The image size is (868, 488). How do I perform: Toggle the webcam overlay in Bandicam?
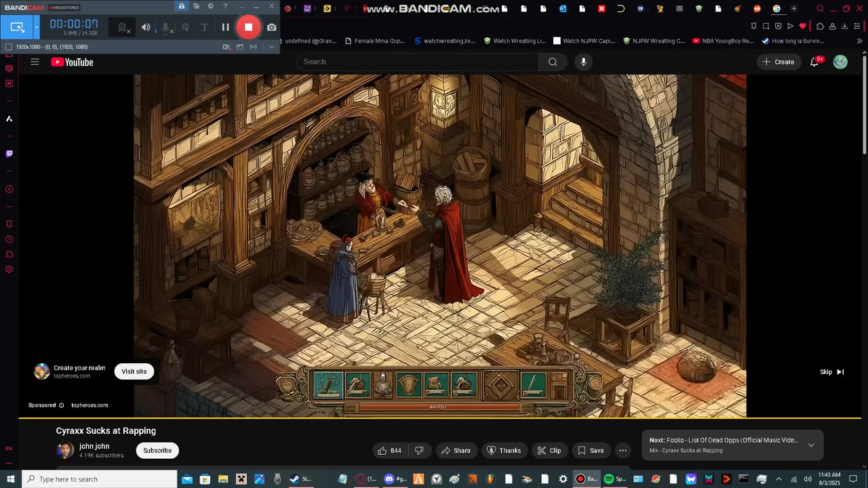click(123, 28)
